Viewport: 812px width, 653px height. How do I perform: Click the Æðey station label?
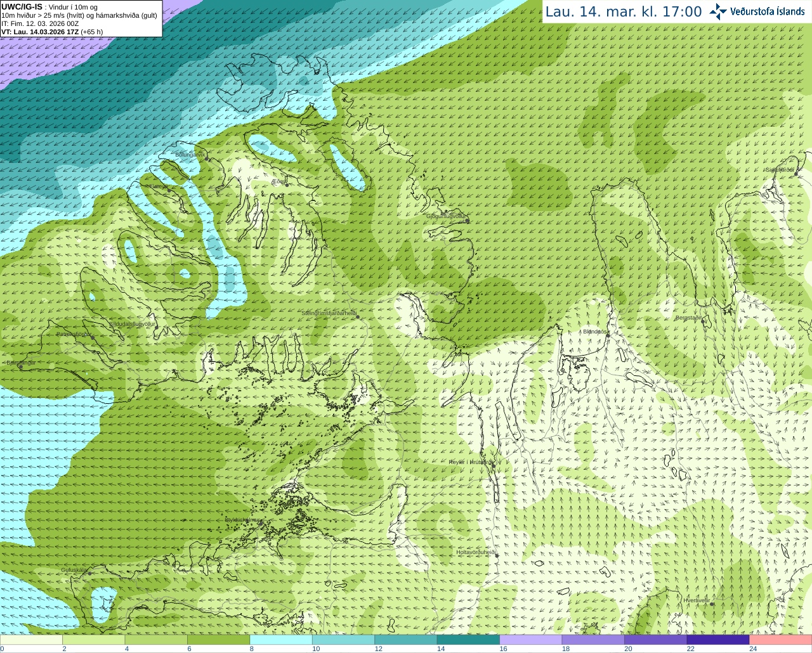tap(278, 181)
